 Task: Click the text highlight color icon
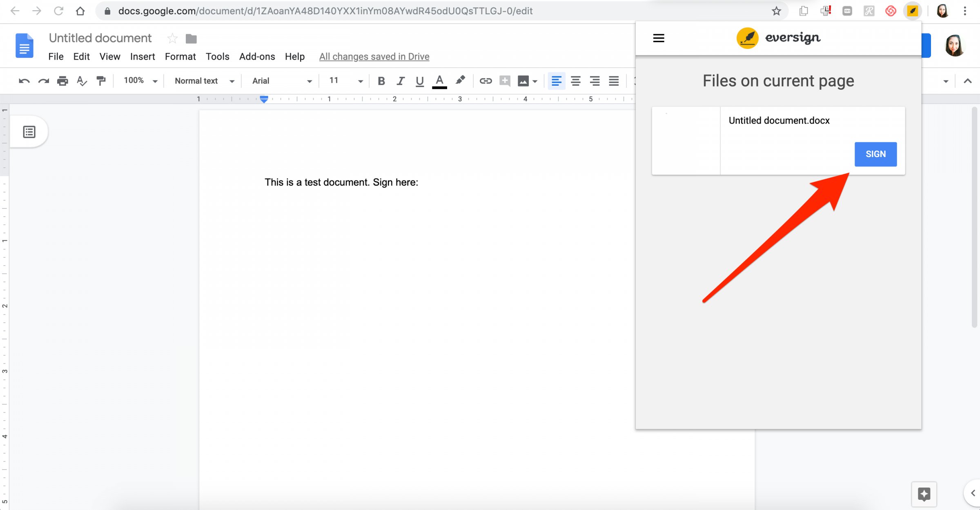460,81
